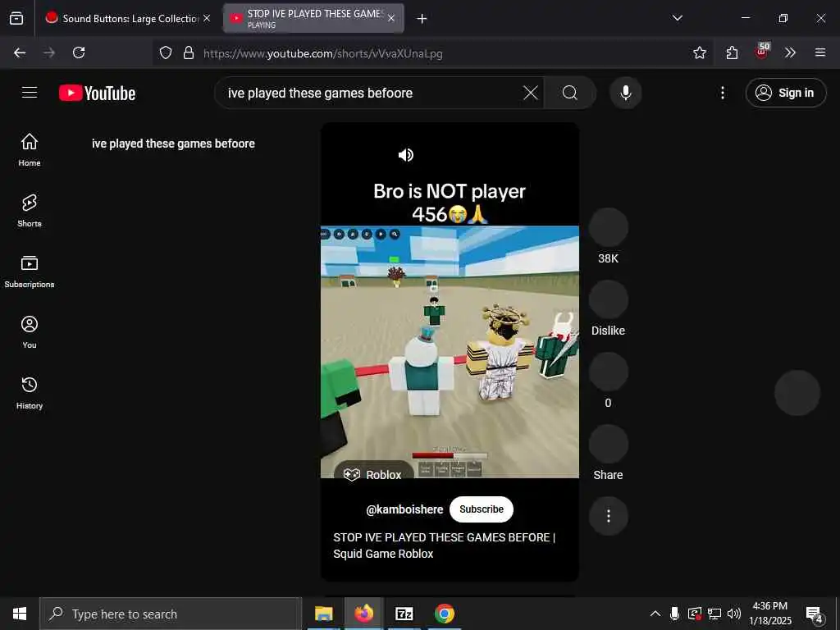Screen dimensions: 840x630
Task: Like the short with 38K likes
Action: pyautogui.click(x=608, y=227)
